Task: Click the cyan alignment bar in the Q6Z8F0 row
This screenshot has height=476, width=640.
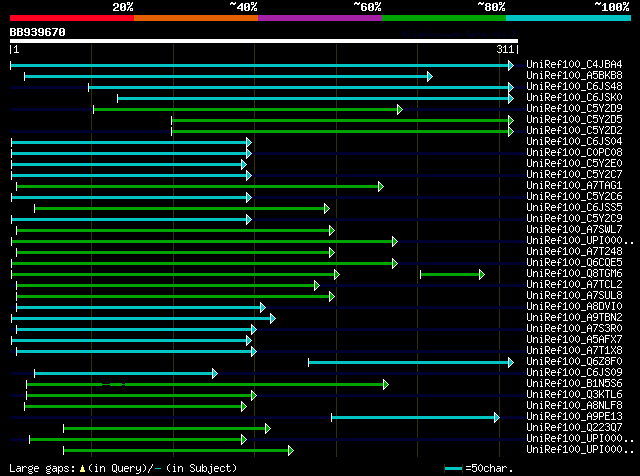Action: pos(411,363)
